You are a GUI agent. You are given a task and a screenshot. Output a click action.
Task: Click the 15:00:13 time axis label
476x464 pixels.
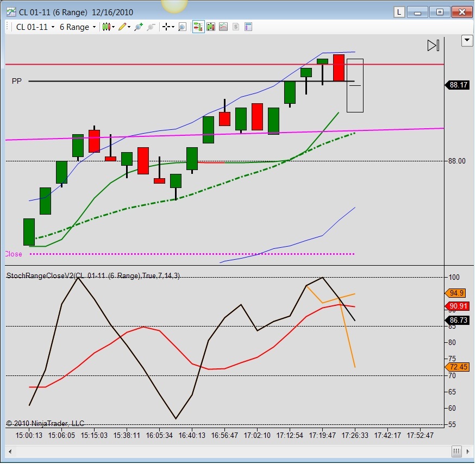pos(29,436)
